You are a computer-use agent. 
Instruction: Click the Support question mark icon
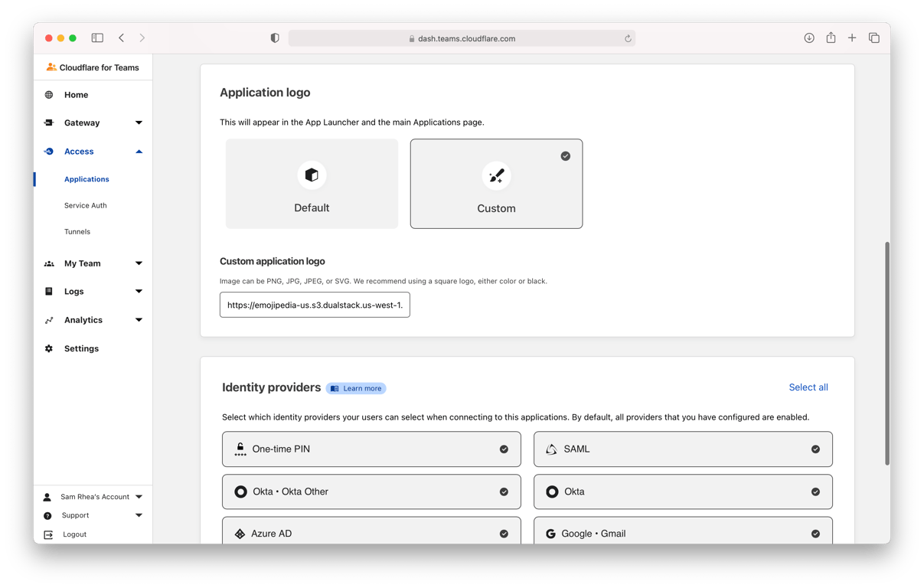47,516
